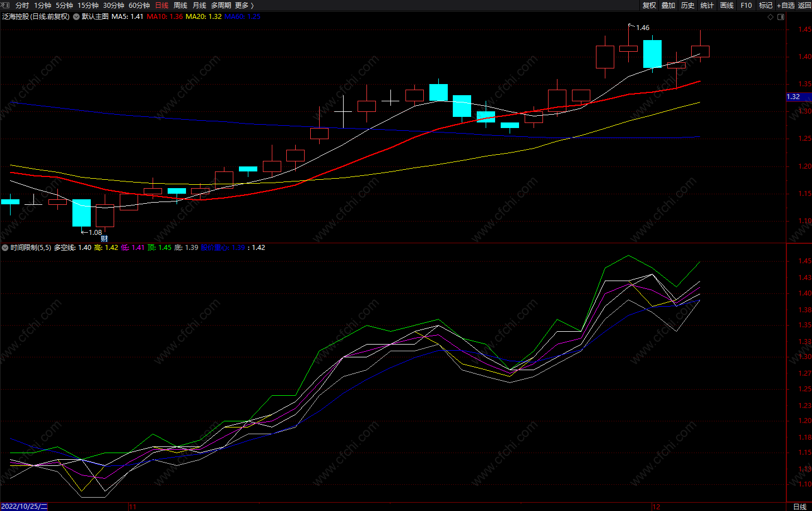The width and height of the screenshot is (812, 511).
Task: Click the 财 marker below the low candle
Action: point(104,239)
